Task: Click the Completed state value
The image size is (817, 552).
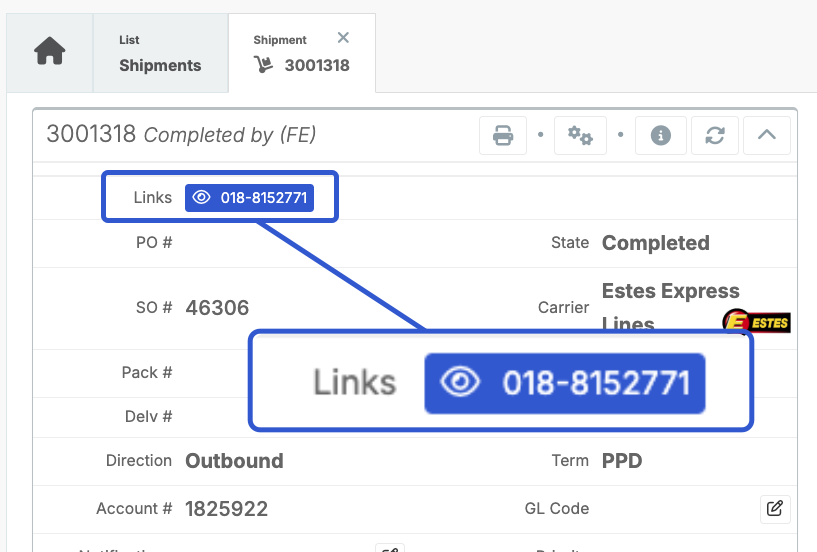Action: [655, 243]
